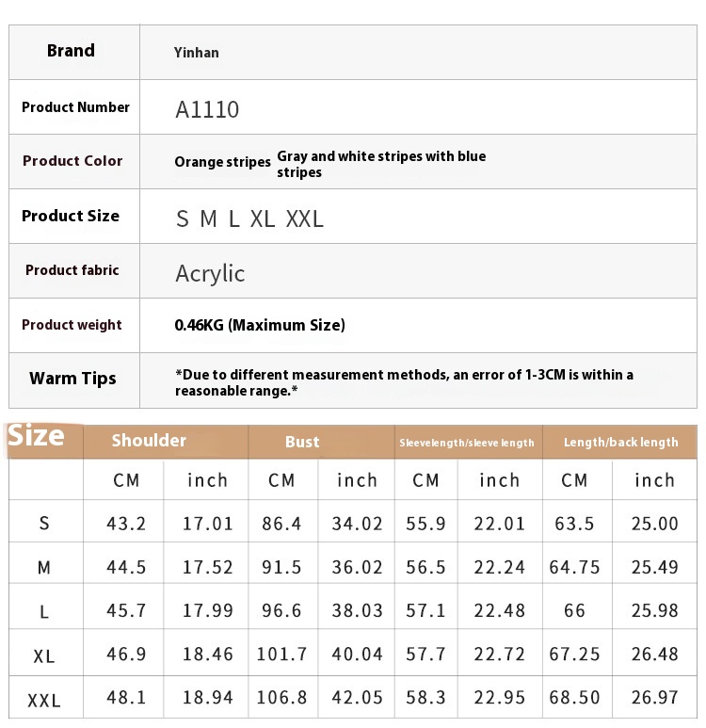Click the Size header of the chart
This screenshot has height=728, width=706.
[37, 436]
